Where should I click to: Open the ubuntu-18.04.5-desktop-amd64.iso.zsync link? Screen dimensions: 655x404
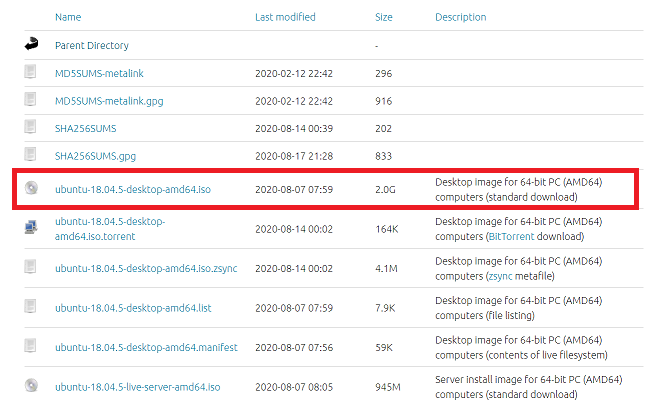[146, 269]
